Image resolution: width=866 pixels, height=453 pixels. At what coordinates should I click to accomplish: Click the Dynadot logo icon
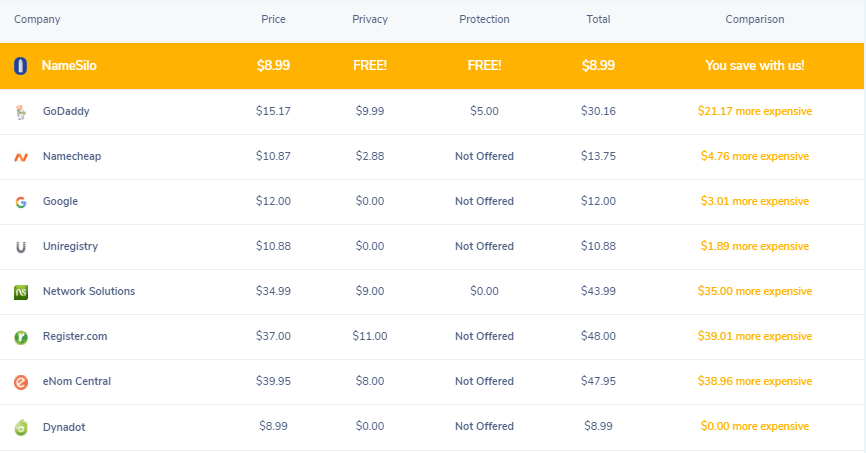(20, 427)
